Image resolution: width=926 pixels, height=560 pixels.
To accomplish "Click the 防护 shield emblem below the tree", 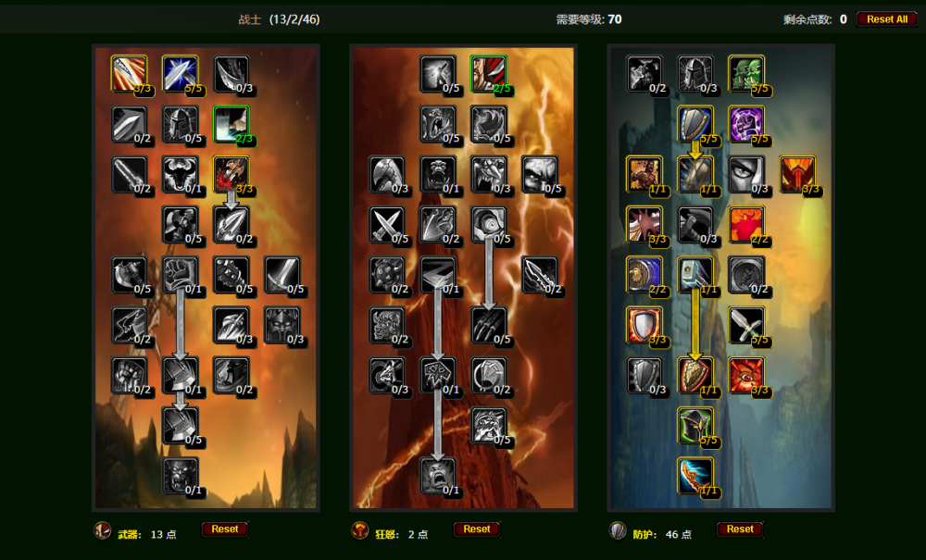I will click(x=618, y=530).
